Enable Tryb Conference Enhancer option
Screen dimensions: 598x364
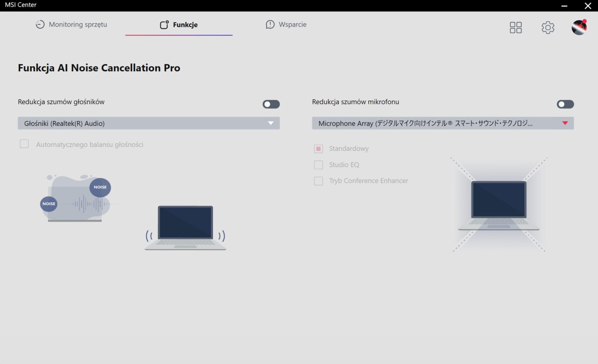pos(318,181)
